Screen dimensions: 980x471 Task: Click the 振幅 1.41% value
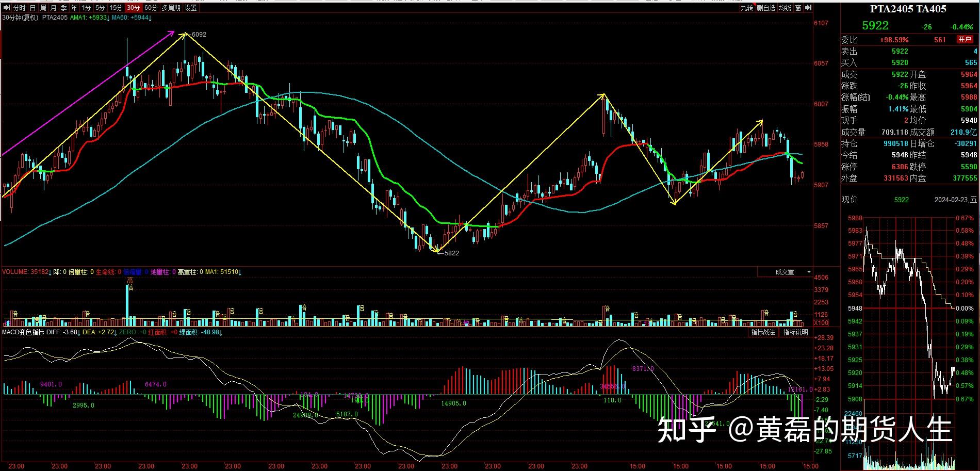898,109
